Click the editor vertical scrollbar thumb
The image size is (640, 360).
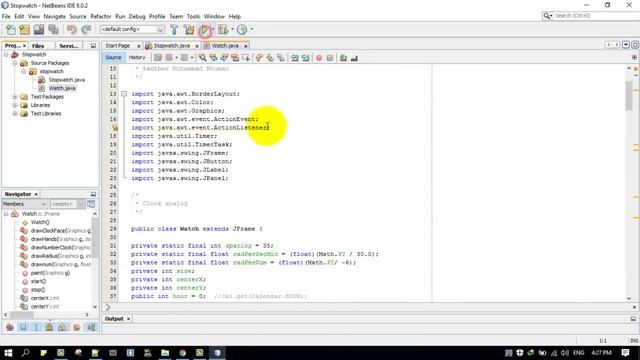pos(629,96)
